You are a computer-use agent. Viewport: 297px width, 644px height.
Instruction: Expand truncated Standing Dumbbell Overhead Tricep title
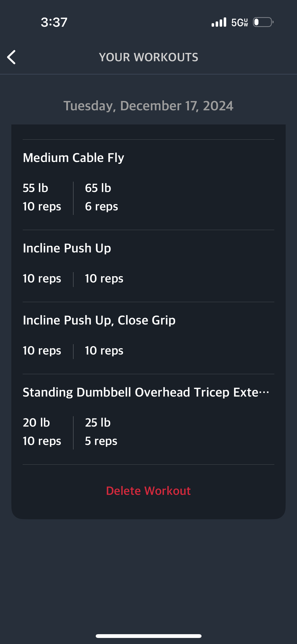point(146,392)
